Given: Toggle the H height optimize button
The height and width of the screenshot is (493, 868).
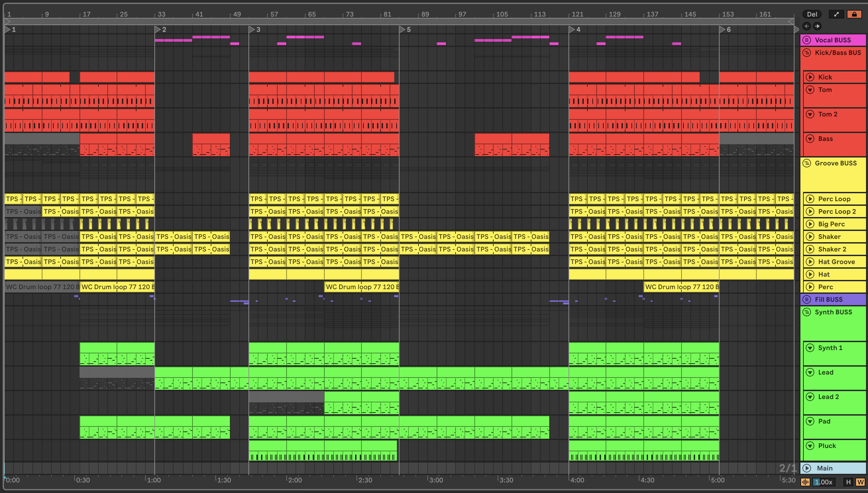Looking at the screenshot, I should (848, 482).
